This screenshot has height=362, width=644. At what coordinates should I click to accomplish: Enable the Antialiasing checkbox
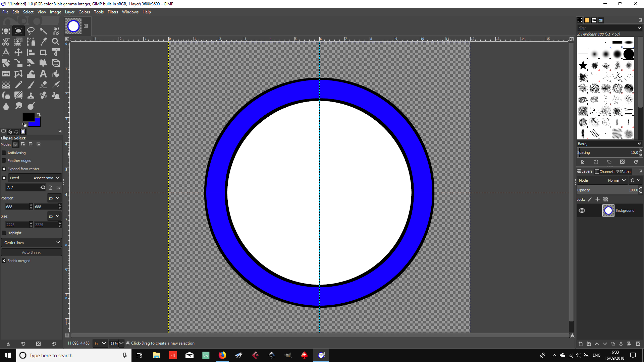[4, 153]
